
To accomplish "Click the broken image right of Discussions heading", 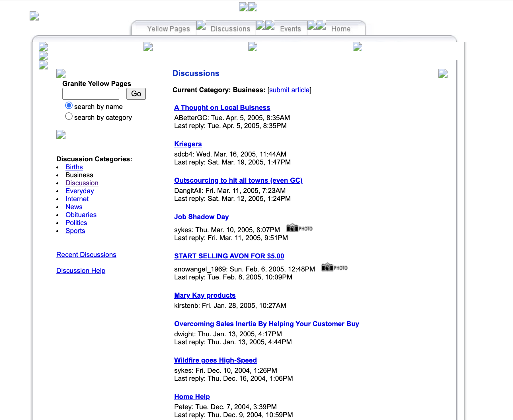I will tap(443, 74).
